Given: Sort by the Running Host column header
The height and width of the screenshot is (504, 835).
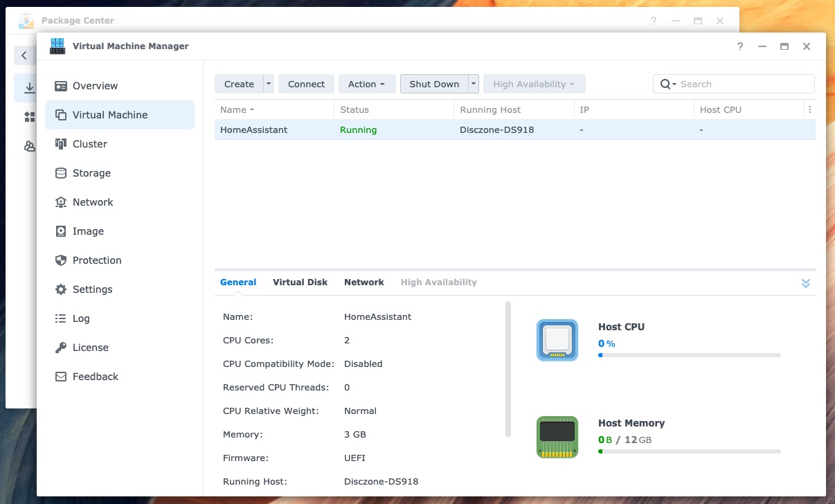Looking at the screenshot, I should tap(514, 109).
